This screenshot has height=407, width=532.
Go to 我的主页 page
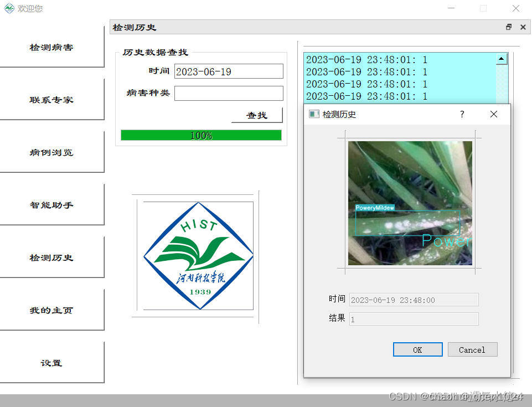tap(51, 310)
